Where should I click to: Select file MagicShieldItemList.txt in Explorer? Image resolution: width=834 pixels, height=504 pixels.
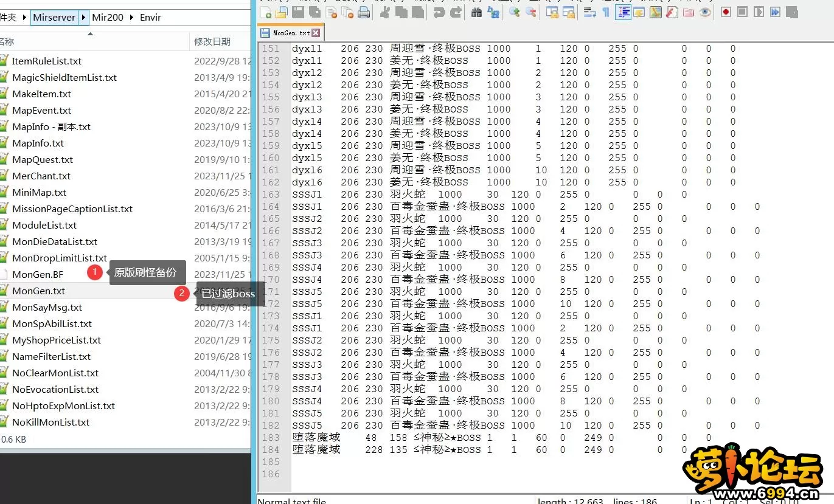pyautogui.click(x=64, y=77)
